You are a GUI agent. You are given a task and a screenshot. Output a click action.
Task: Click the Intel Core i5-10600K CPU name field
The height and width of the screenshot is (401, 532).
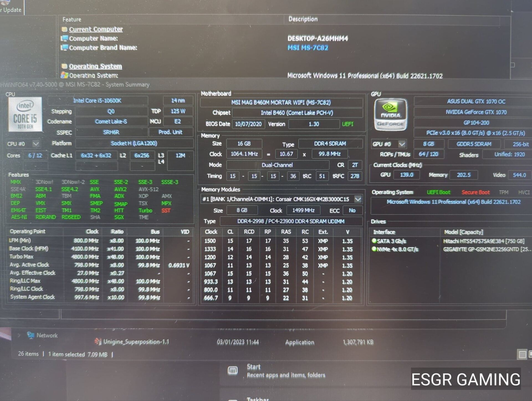[x=98, y=101]
